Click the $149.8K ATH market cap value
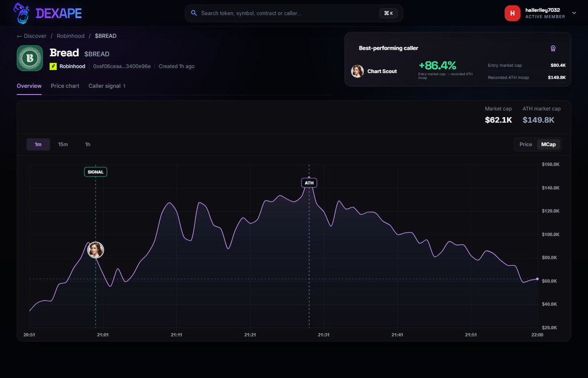 pyautogui.click(x=538, y=120)
